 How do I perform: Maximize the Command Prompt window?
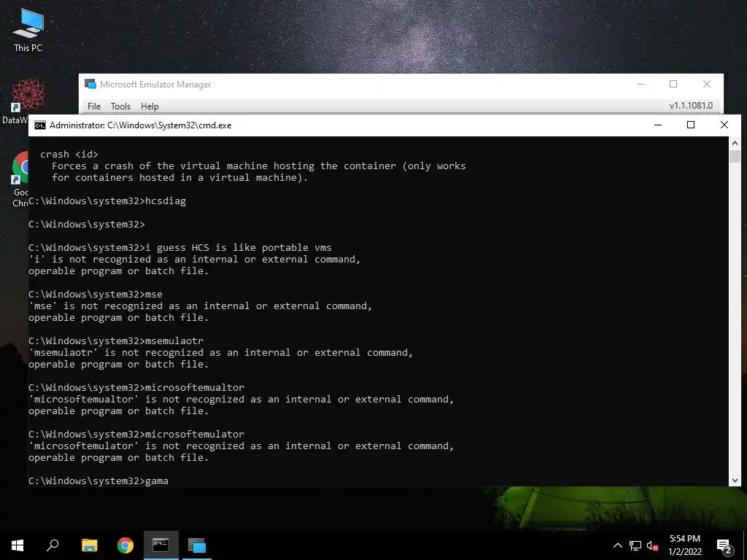691,125
